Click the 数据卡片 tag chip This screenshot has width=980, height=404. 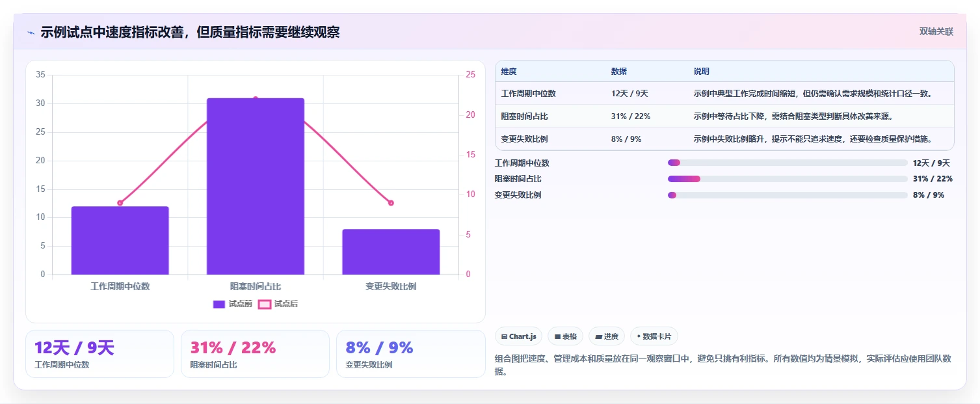tap(654, 336)
